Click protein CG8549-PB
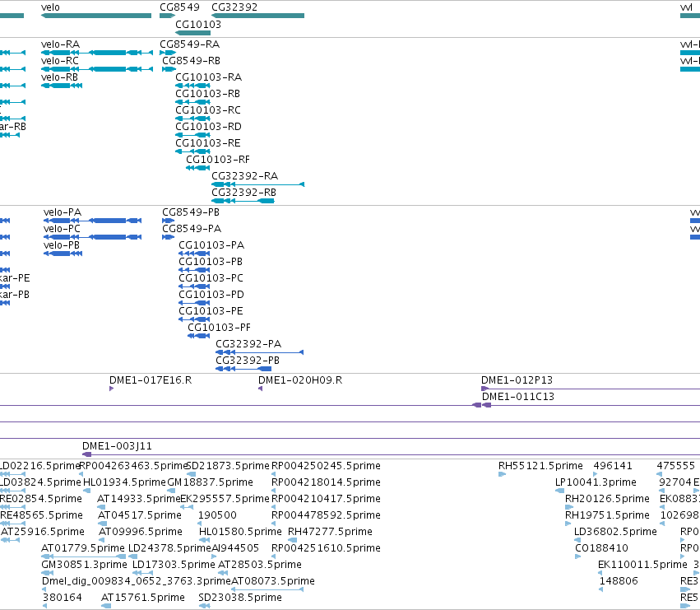700x610 pixels. tap(169, 221)
